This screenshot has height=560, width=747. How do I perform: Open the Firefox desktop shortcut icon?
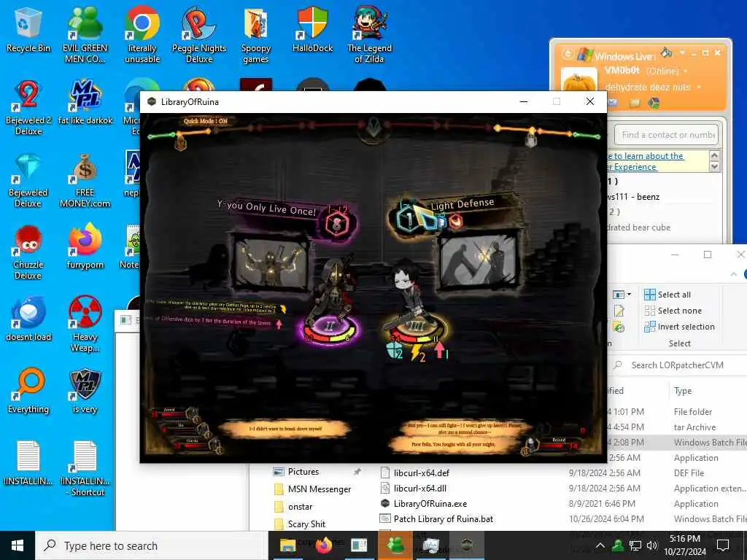coord(85,246)
